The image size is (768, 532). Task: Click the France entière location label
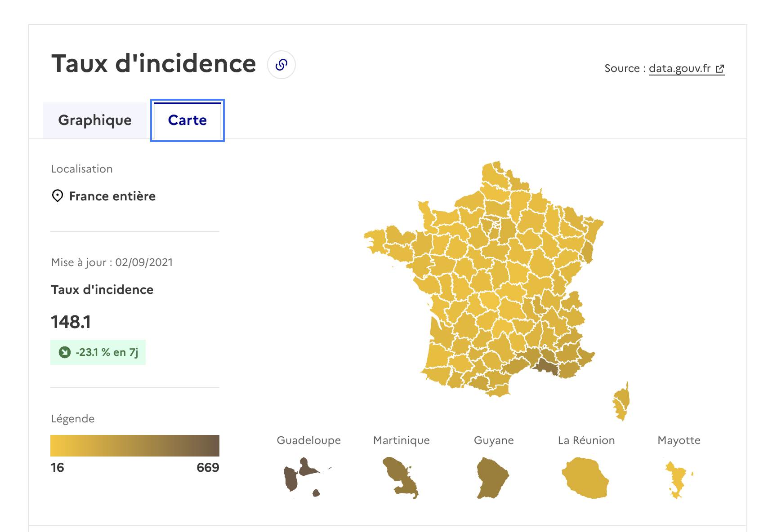pos(112,196)
